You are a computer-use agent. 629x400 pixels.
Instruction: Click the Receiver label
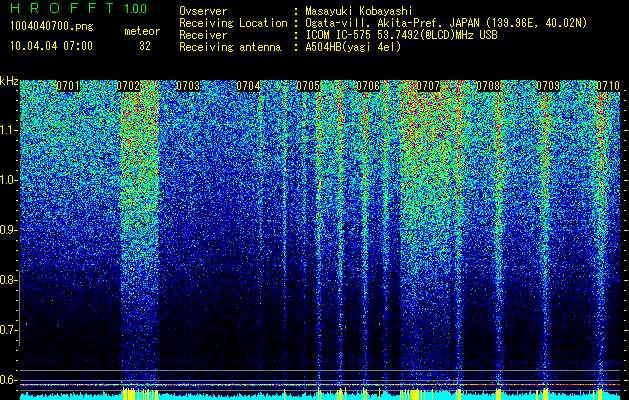(x=203, y=35)
